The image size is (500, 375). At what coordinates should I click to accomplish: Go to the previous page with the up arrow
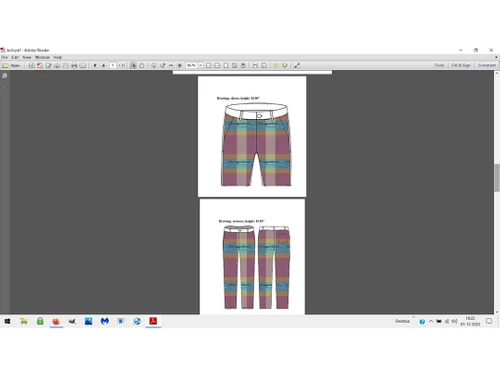95,65
